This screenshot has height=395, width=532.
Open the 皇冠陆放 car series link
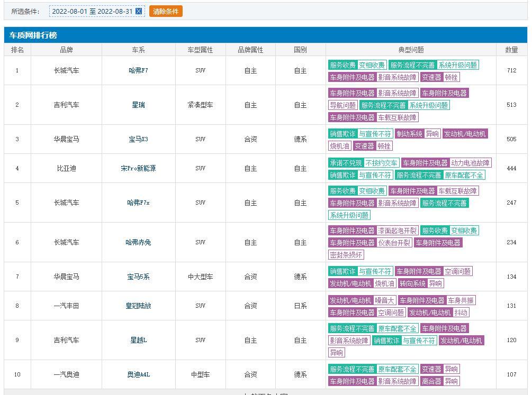139,306
